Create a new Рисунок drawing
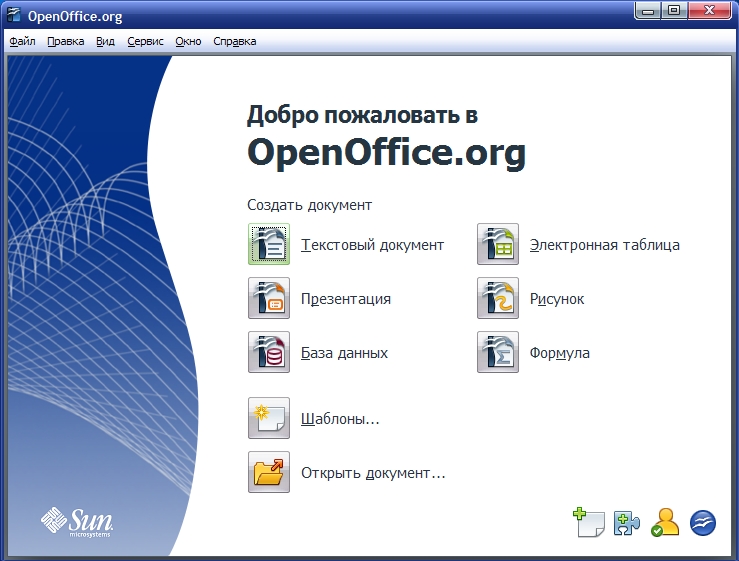This screenshot has width=739, height=561. pyautogui.click(x=498, y=299)
